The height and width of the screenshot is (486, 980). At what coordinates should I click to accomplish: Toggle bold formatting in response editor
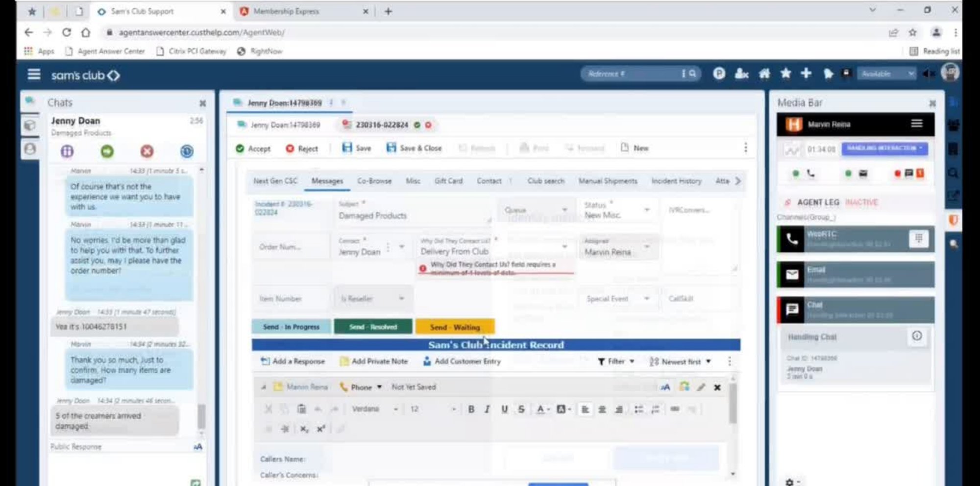(471, 409)
